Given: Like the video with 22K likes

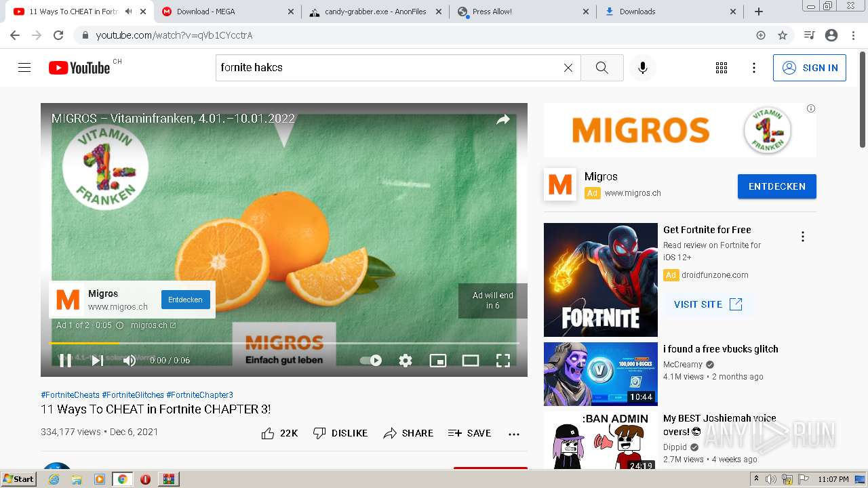Looking at the screenshot, I should tap(279, 433).
